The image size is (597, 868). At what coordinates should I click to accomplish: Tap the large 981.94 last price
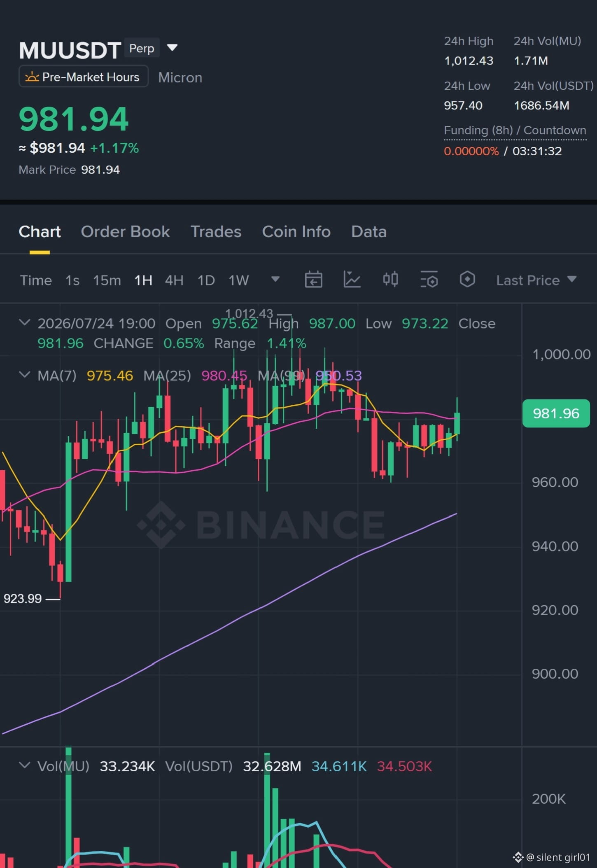point(74,119)
